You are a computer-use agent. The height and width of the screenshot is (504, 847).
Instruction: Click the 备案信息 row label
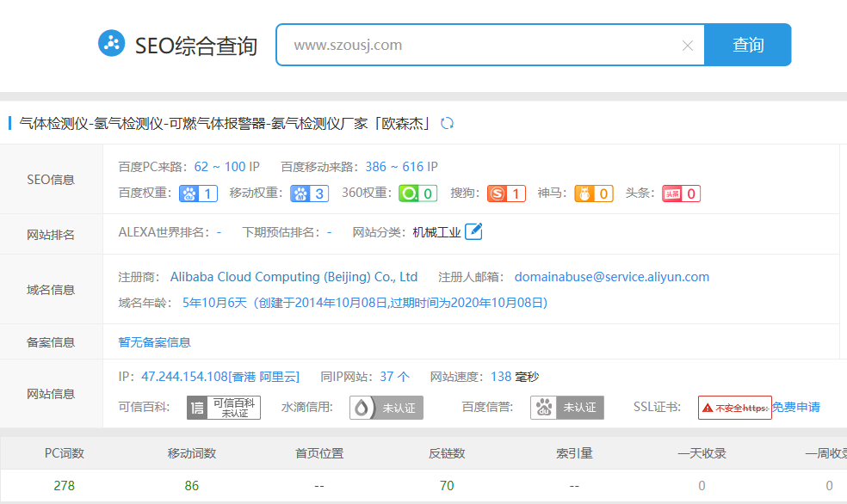pyautogui.click(x=51, y=342)
